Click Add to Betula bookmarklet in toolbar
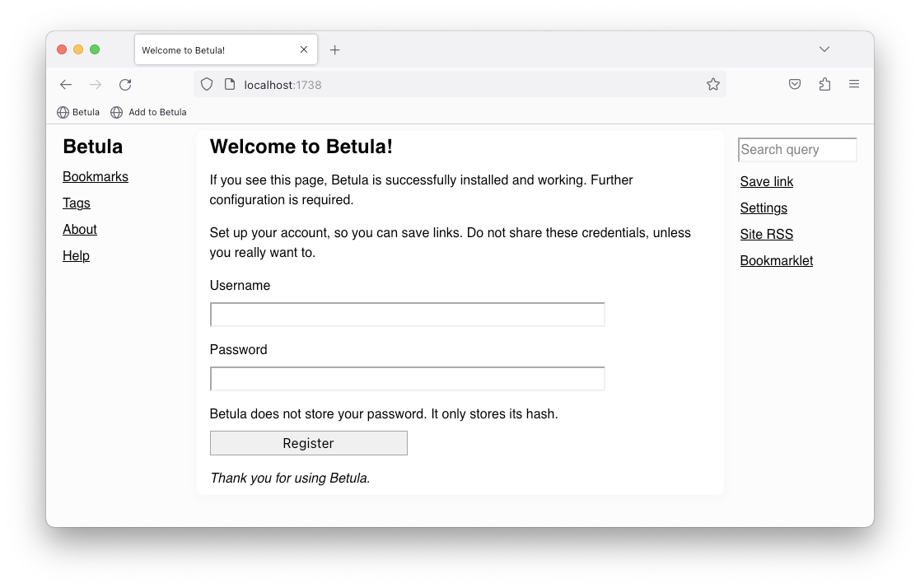 149,112
